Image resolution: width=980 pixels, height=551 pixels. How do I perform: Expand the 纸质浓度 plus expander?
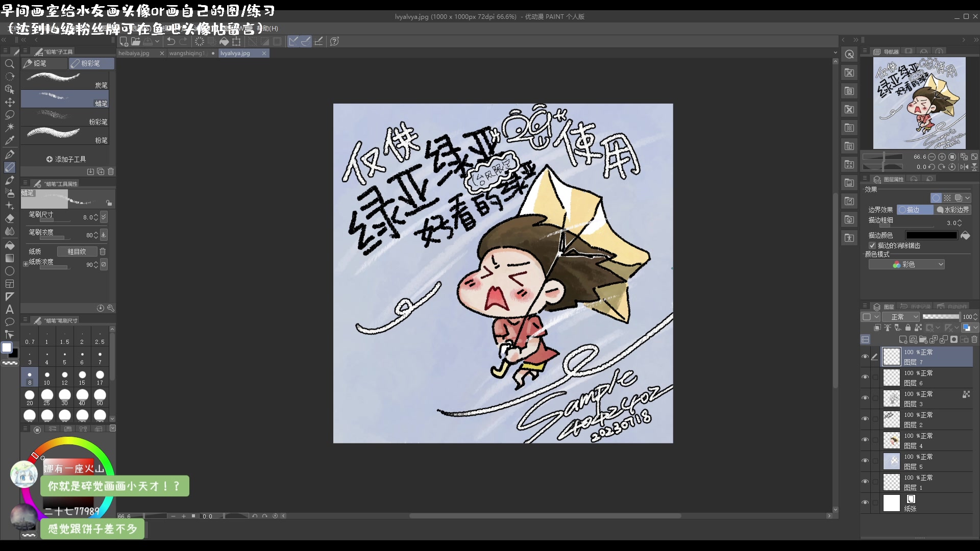click(x=26, y=264)
